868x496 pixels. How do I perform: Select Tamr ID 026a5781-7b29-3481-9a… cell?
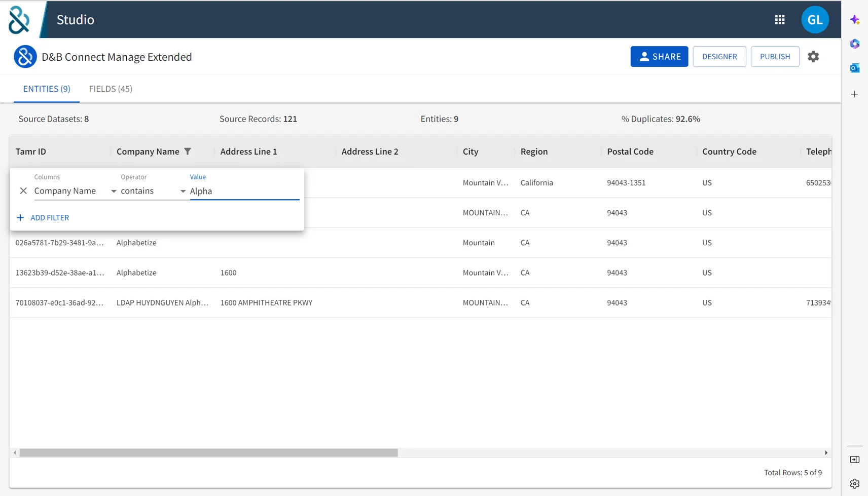click(60, 243)
